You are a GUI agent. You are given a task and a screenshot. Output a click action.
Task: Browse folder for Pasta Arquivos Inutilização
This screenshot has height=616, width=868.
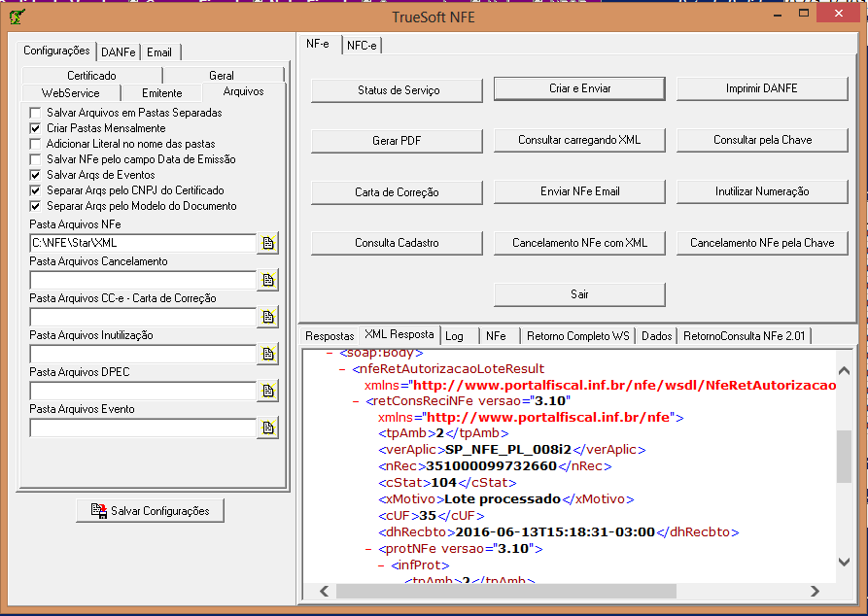click(x=268, y=354)
